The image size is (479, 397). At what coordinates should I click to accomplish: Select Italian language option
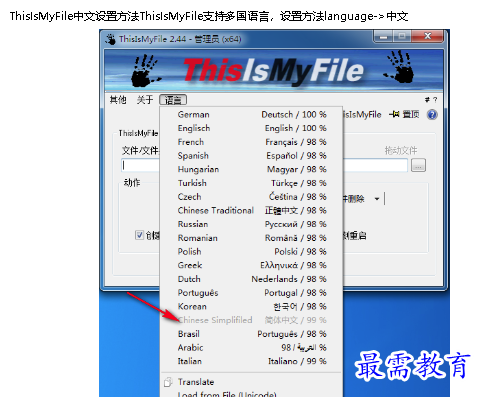coord(252,361)
